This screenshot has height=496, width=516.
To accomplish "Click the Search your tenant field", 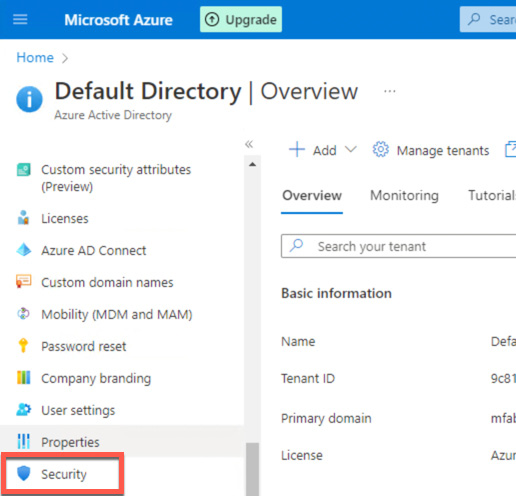I will click(x=399, y=246).
